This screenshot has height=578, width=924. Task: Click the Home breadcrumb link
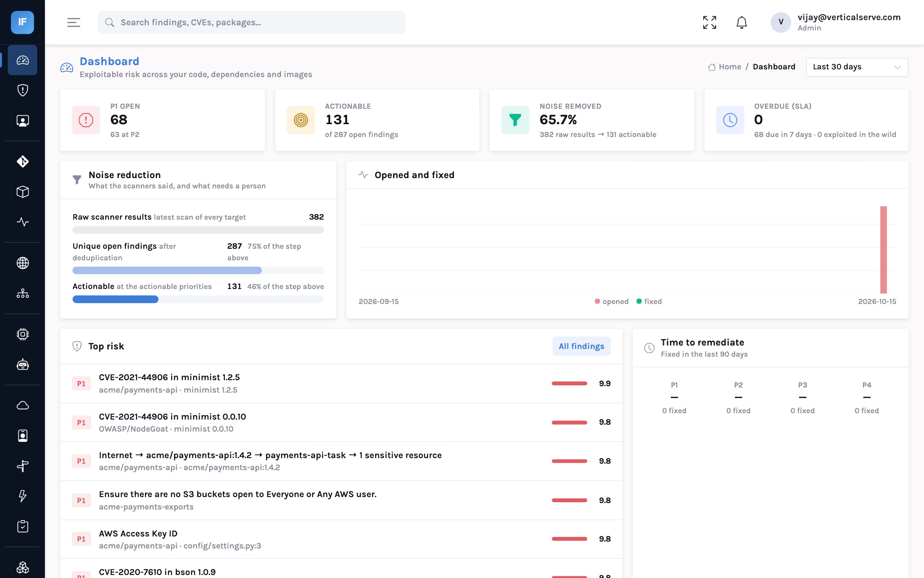[x=725, y=67]
